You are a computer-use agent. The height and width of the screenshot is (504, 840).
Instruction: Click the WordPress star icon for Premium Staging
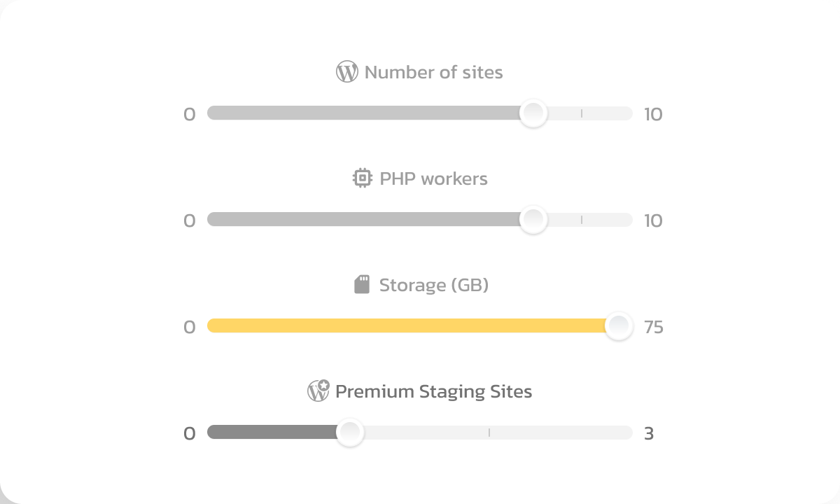tap(318, 391)
